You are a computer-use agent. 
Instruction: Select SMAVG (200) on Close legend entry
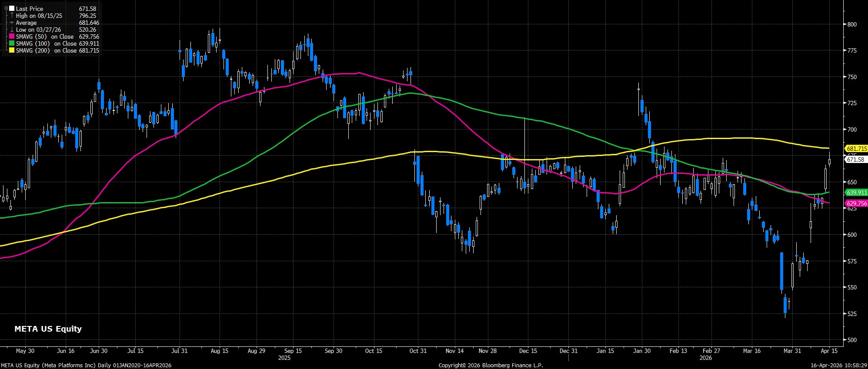point(46,50)
